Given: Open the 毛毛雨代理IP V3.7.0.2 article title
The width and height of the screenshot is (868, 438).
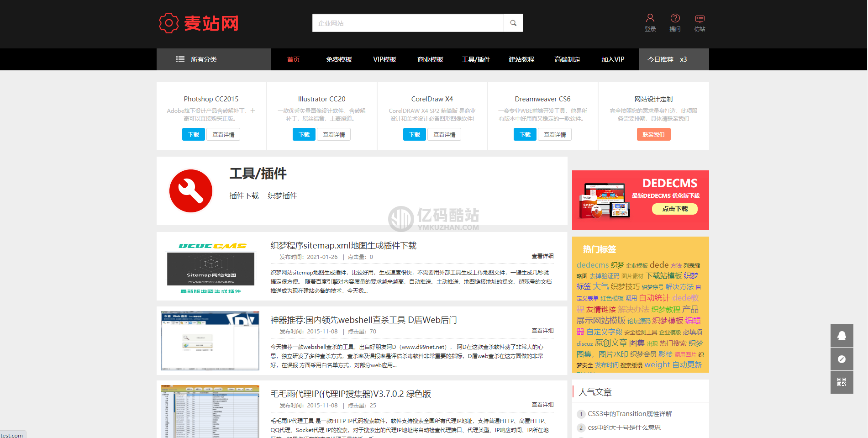Looking at the screenshot, I should tap(351, 394).
